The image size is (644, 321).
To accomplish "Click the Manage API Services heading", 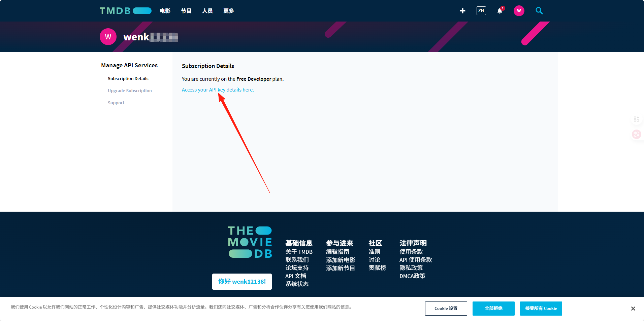I will [129, 65].
